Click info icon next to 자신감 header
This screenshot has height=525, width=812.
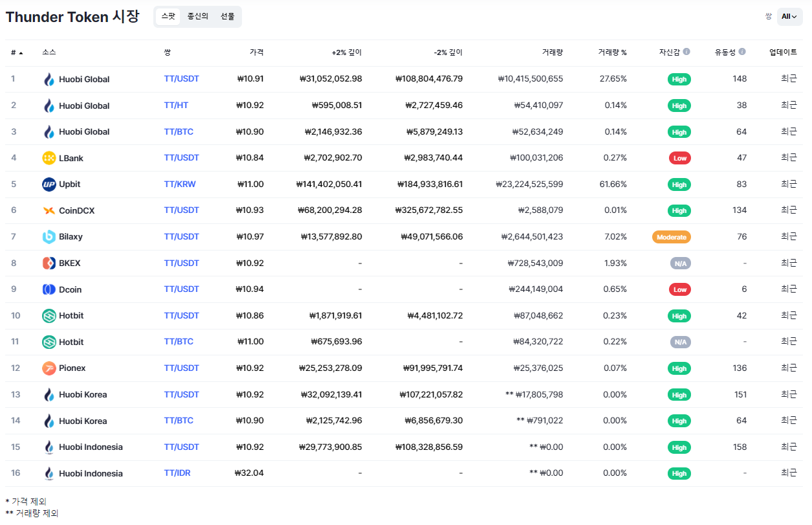coord(686,52)
